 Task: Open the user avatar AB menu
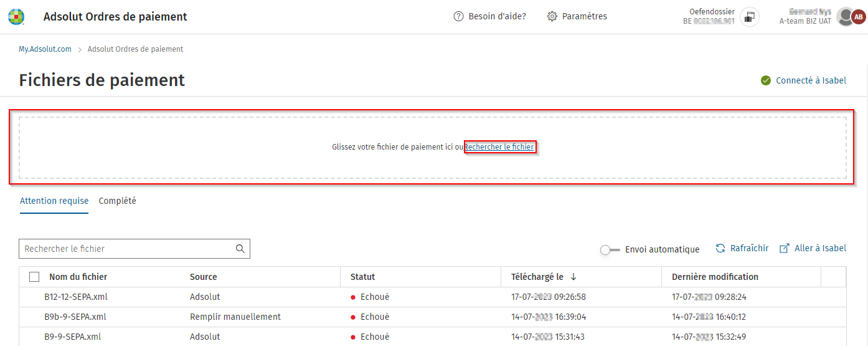(x=859, y=17)
